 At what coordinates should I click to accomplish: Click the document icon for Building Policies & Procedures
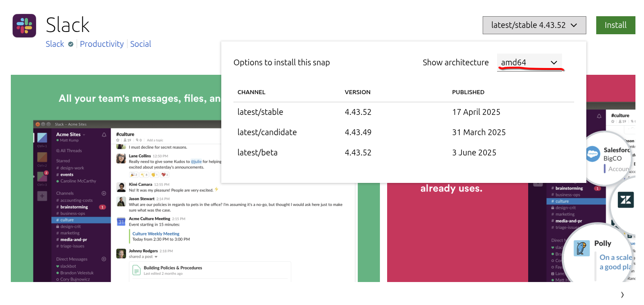pyautogui.click(x=136, y=270)
